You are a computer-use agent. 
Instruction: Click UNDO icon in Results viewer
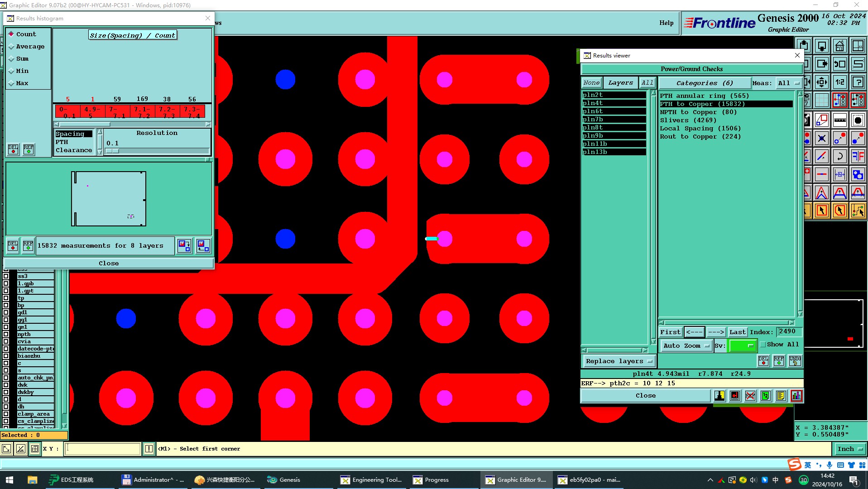click(x=795, y=361)
